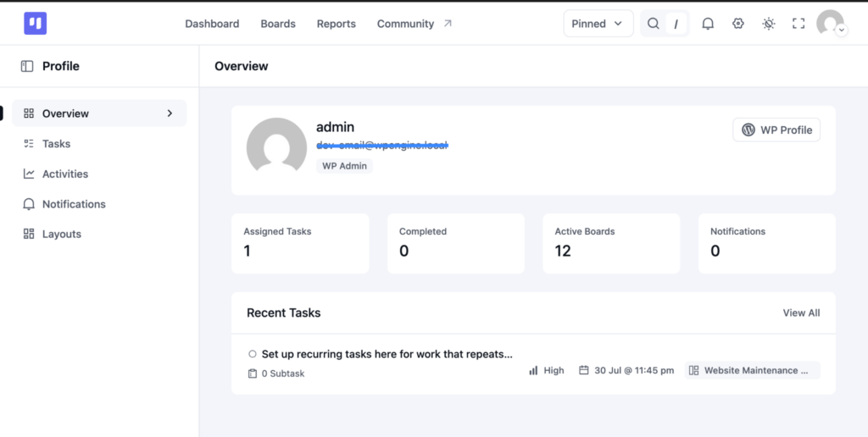
Task: Click the slash shortcut key badge
Action: tap(676, 24)
